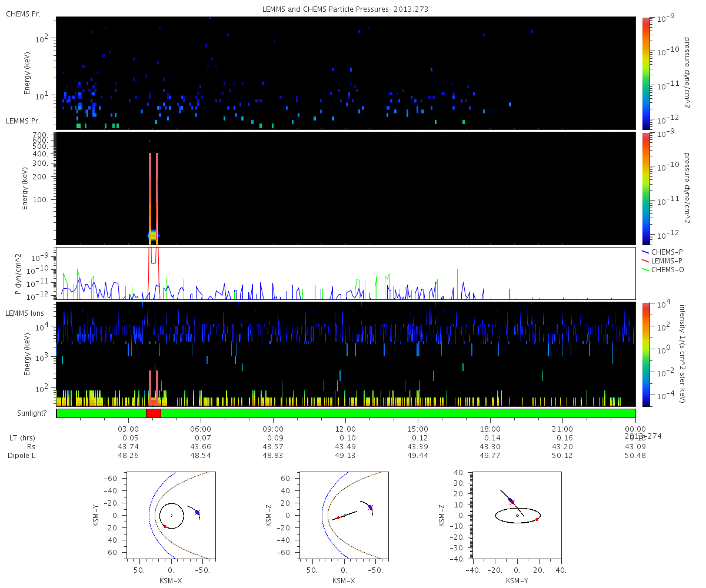Screen dimensions: 706x588
Task: Click the KSM-X versus KSM-Z orbit plot
Action: 343,514
